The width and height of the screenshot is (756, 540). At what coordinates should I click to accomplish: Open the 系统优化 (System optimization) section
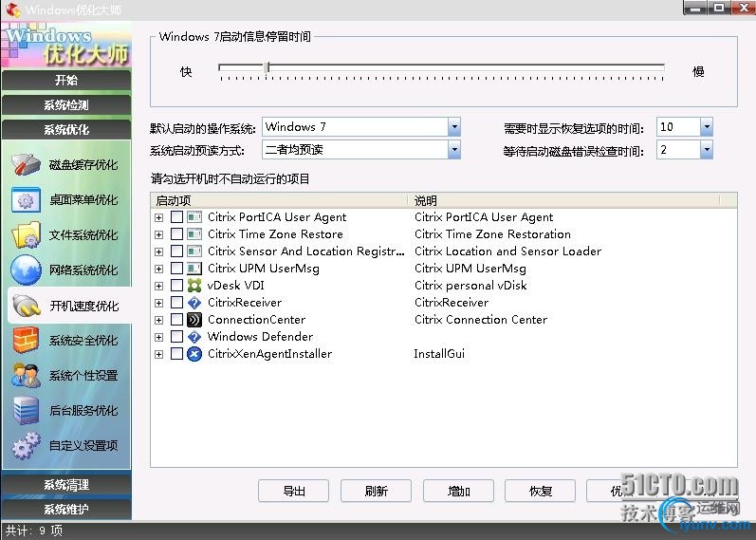[66, 129]
